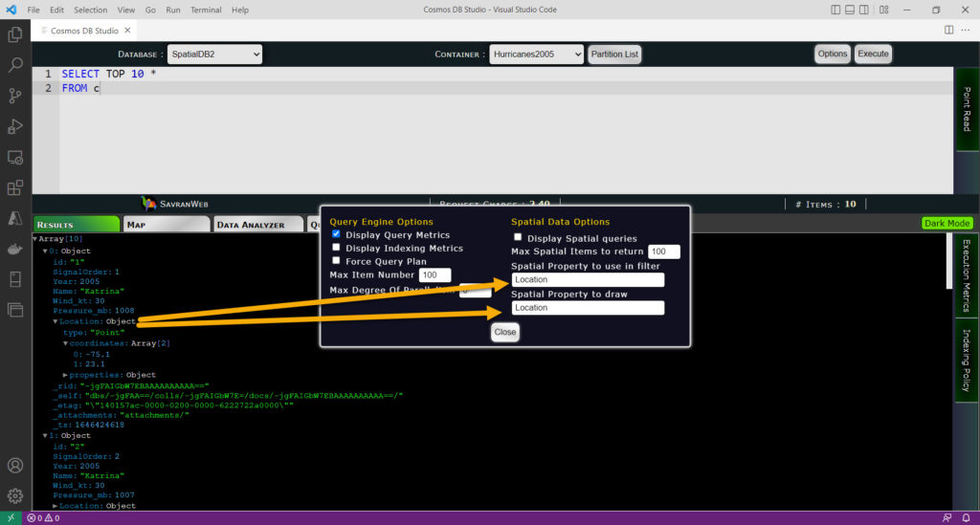Open the Search view icon
This screenshot has height=525, width=980.
pos(15,65)
